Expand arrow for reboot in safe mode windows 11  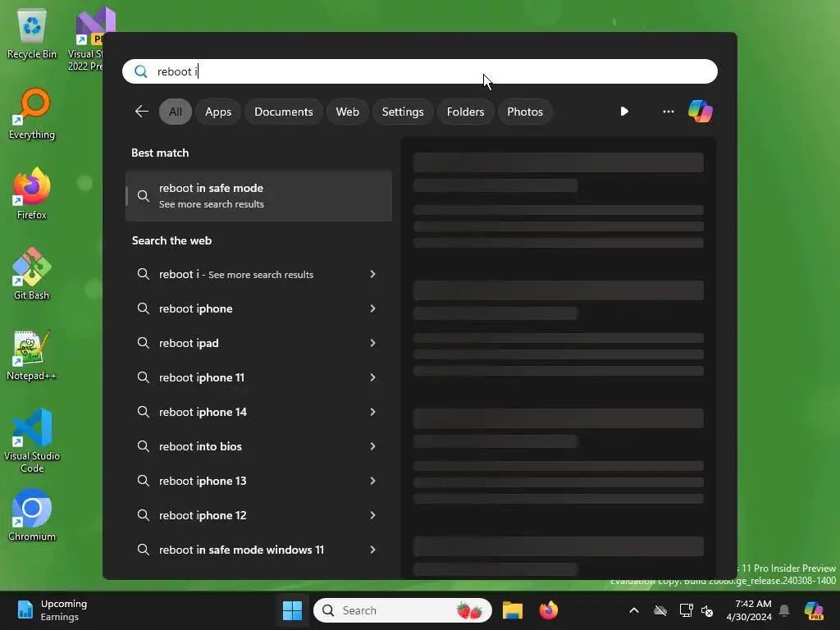coord(373,550)
